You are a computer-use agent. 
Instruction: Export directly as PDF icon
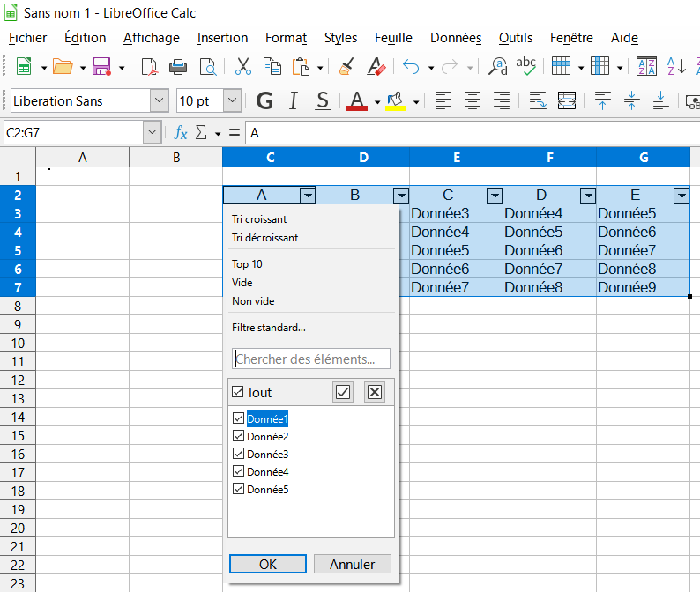click(150, 67)
